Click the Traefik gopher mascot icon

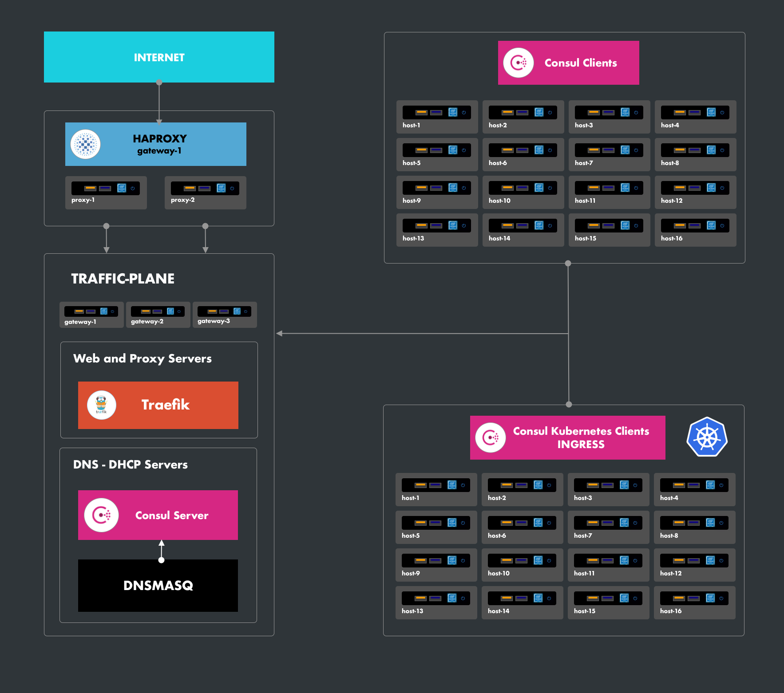click(x=102, y=405)
